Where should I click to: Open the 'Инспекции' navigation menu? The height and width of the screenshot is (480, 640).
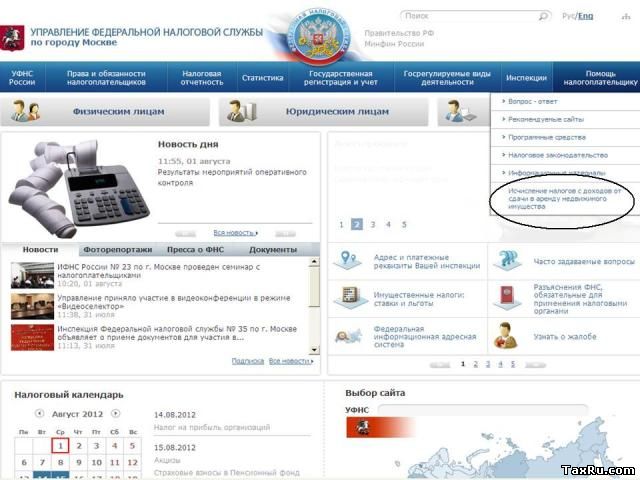pos(526,77)
